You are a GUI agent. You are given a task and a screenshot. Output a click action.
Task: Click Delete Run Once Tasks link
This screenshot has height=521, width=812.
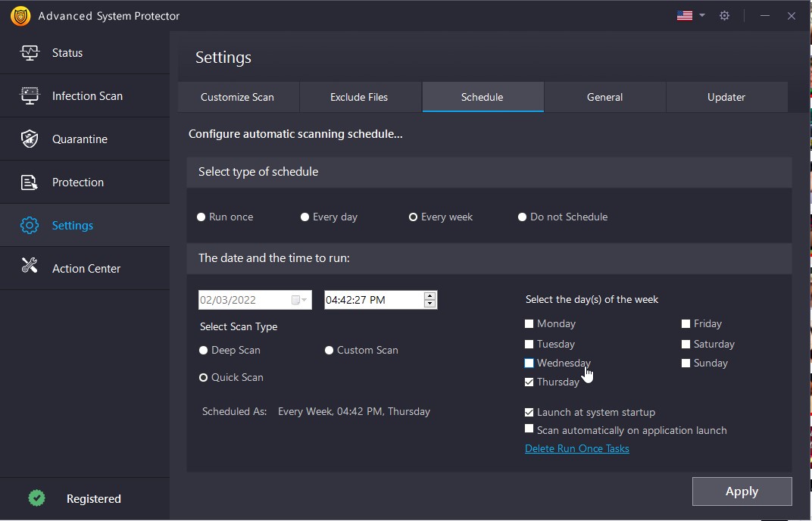click(576, 448)
